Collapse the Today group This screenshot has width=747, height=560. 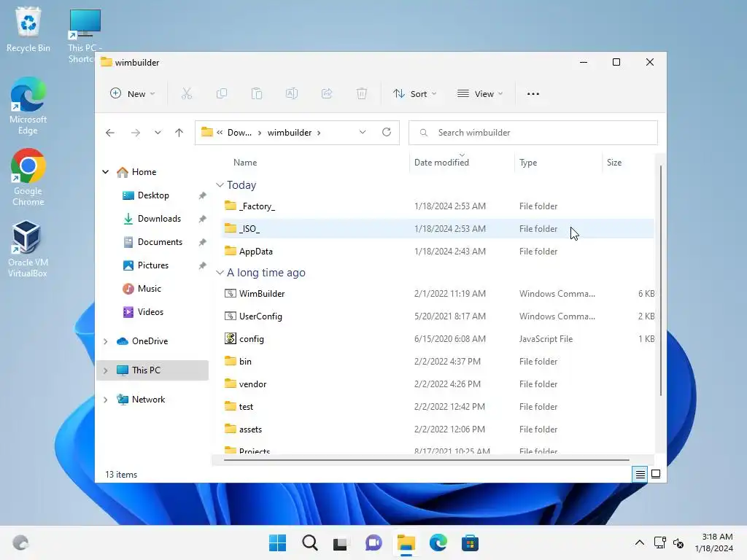[x=220, y=184]
